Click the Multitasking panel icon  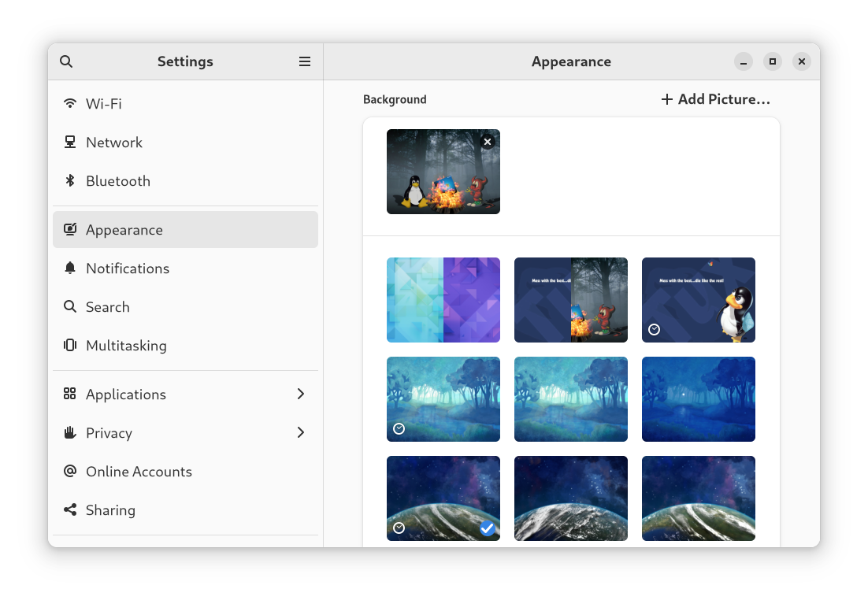click(x=70, y=345)
